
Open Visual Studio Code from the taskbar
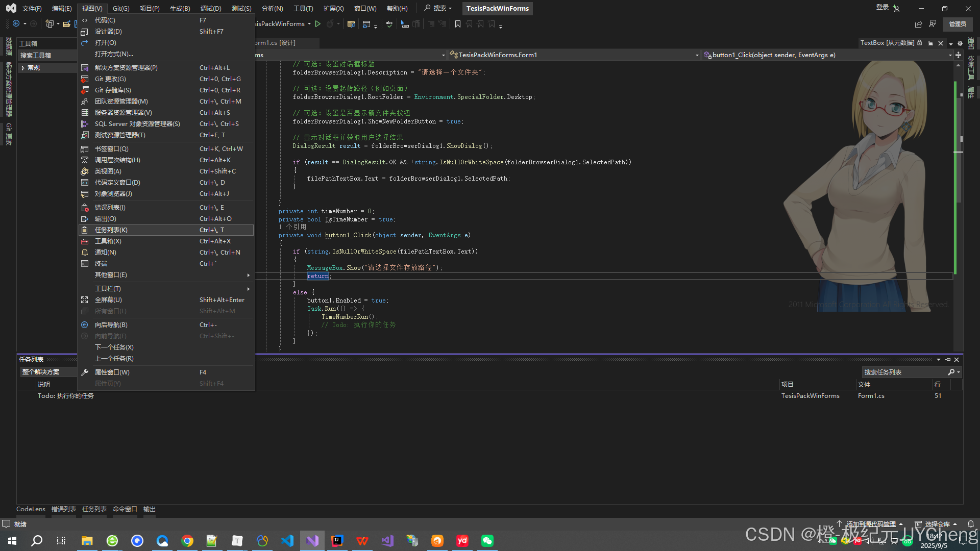pyautogui.click(x=287, y=541)
